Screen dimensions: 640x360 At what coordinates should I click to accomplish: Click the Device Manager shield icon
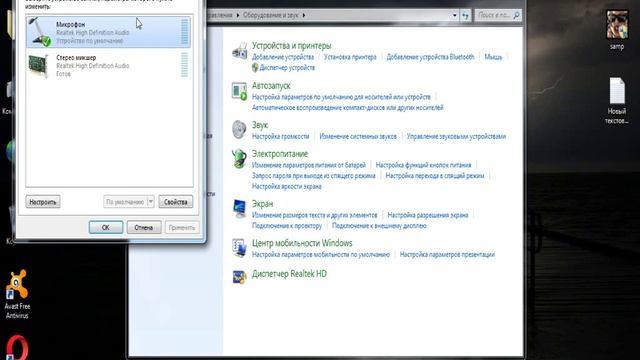click(x=255, y=68)
